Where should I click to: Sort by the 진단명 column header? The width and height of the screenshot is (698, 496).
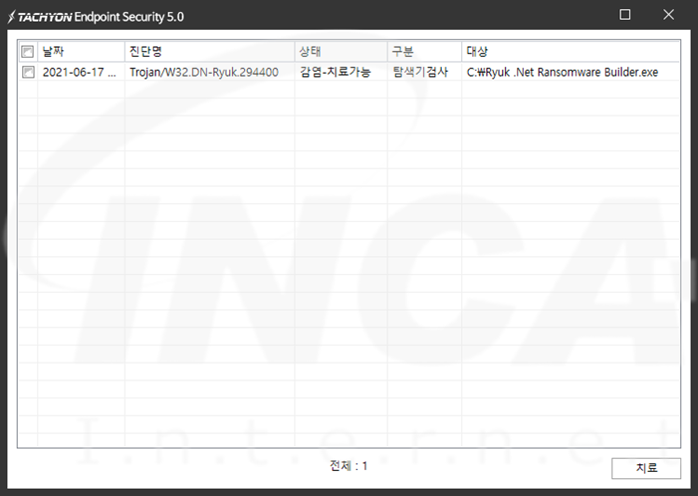(210, 52)
